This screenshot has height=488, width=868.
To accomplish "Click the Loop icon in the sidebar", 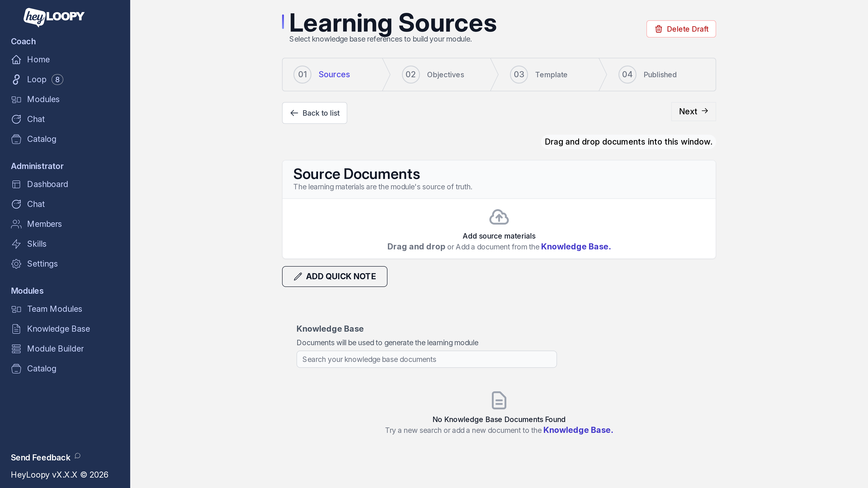I will 16,80.
